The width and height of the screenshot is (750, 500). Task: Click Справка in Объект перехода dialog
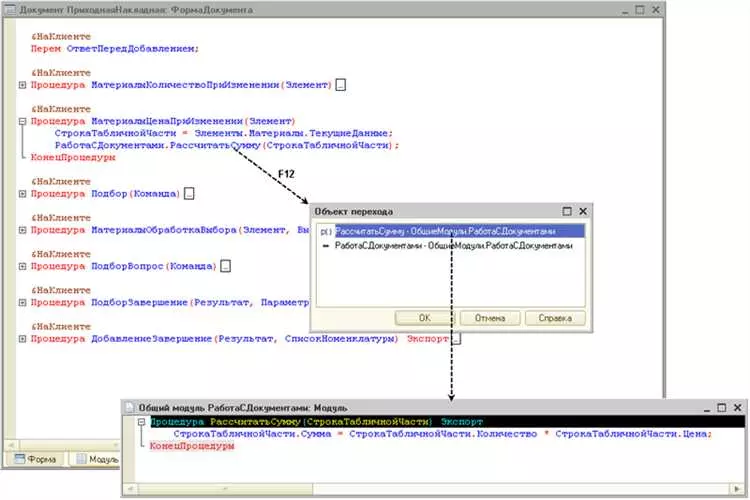(x=555, y=318)
